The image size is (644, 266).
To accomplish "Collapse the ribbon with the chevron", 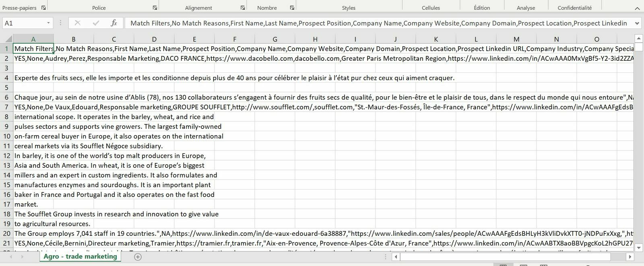I will click(x=637, y=8).
